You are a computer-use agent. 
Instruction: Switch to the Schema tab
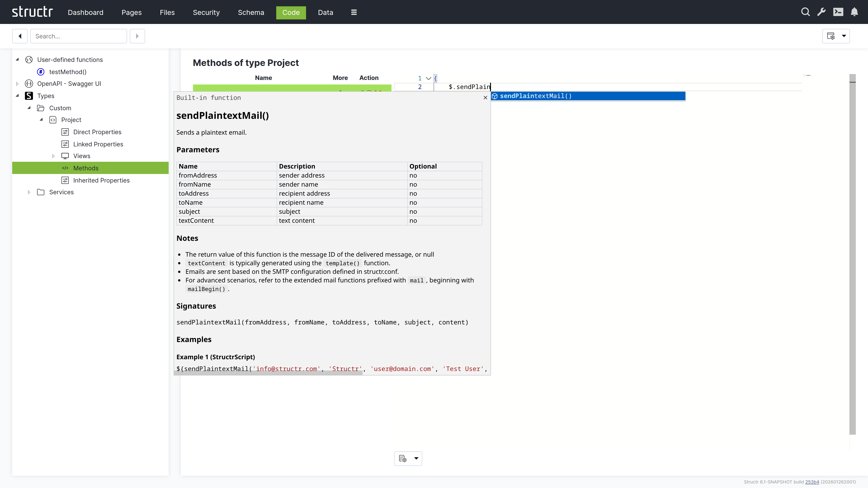(x=251, y=12)
